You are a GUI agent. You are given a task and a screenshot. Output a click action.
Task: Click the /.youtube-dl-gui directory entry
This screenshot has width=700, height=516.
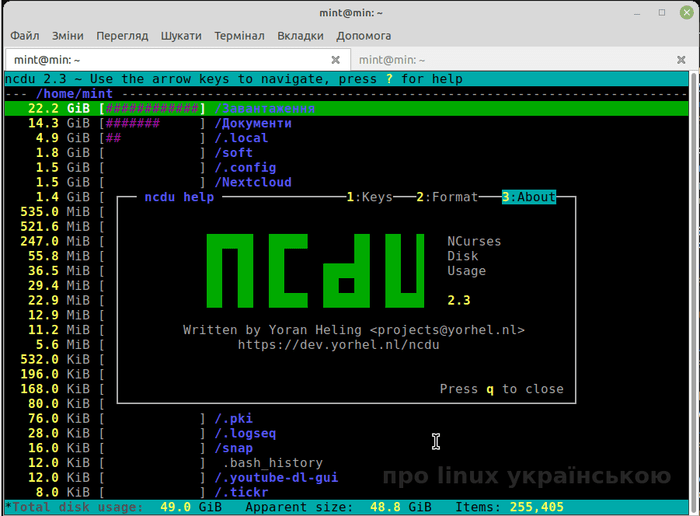(x=276, y=477)
